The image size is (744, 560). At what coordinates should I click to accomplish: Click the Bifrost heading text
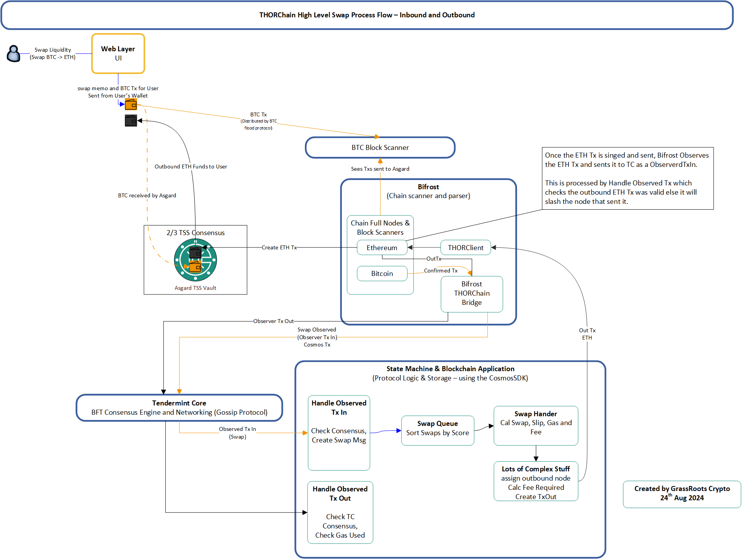428,187
